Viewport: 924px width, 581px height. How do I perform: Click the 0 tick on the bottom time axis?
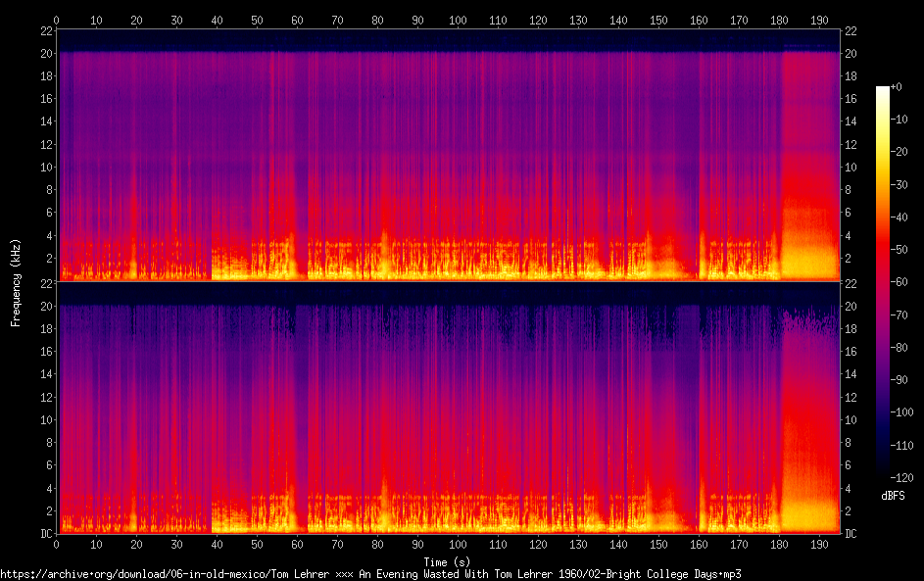pyautogui.click(x=57, y=544)
